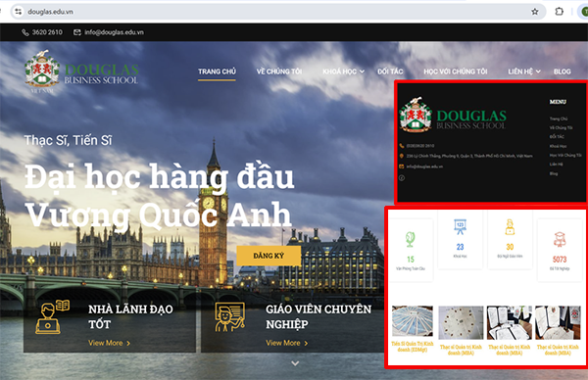The height and width of the screenshot is (380, 588).
Task: Click the graduate icon above 5073
Action: 560,240
